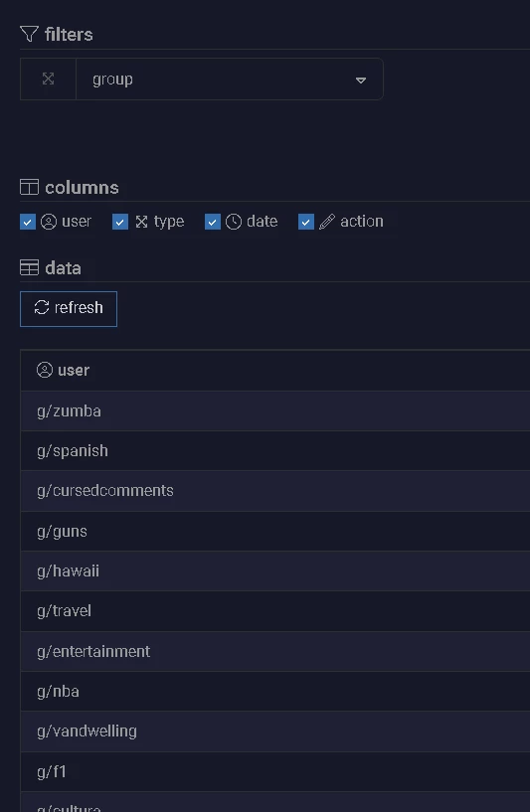Disable the date column checkbox
The width and height of the screenshot is (530, 812).
(213, 222)
